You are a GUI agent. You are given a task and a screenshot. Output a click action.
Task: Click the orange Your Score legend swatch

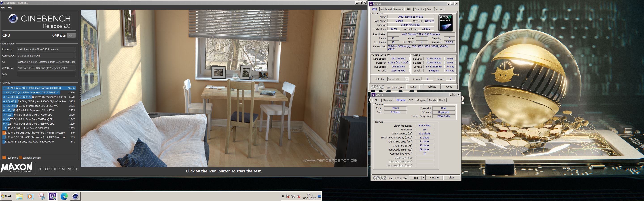tap(4, 158)
